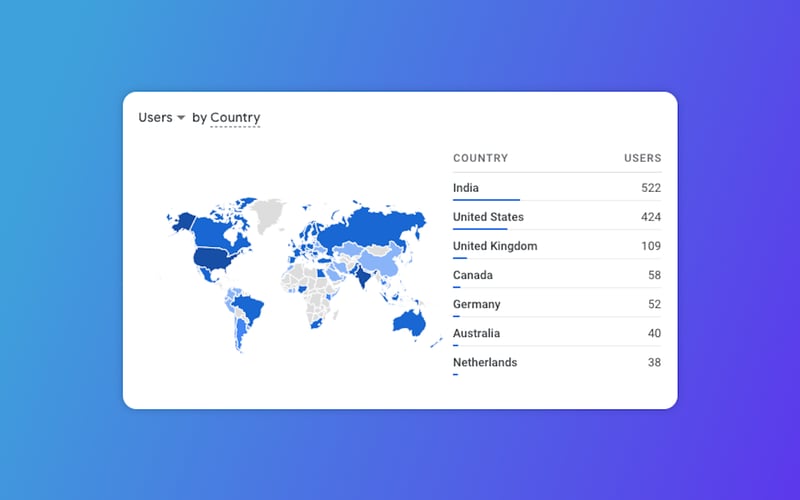Screen dimensions: 800x500
Task: Select the India row label
Action: (466, 188)
